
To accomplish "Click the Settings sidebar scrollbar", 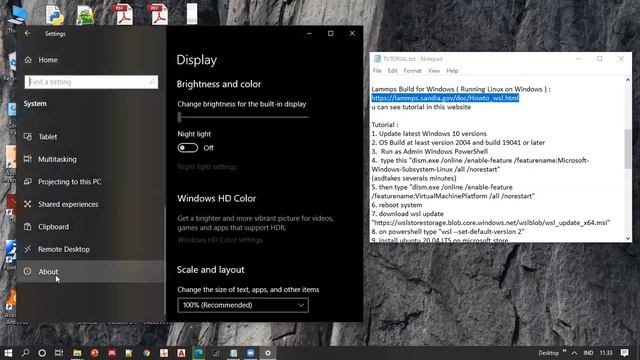I will (165, 261).
